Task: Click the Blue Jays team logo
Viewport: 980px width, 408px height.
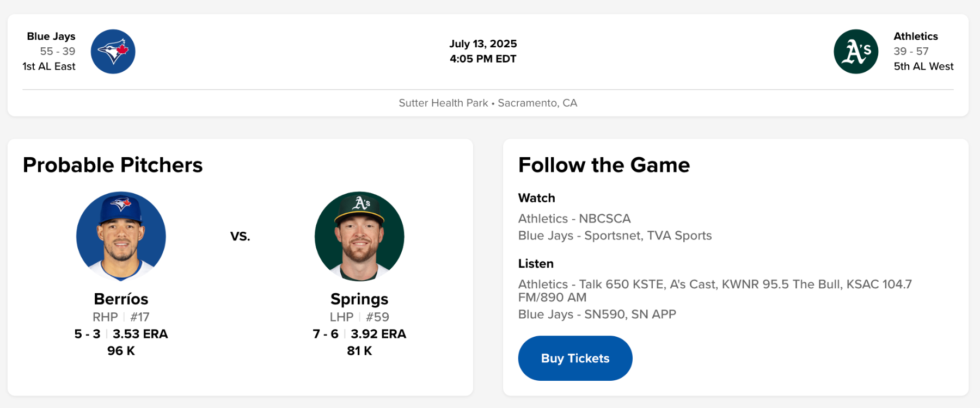Action: (113, 52)
